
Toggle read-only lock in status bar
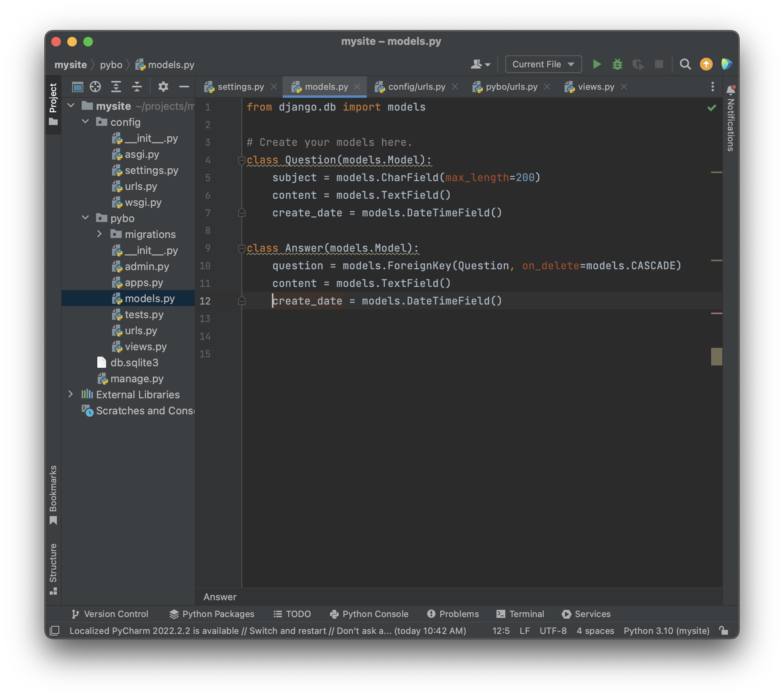[724, 630]
